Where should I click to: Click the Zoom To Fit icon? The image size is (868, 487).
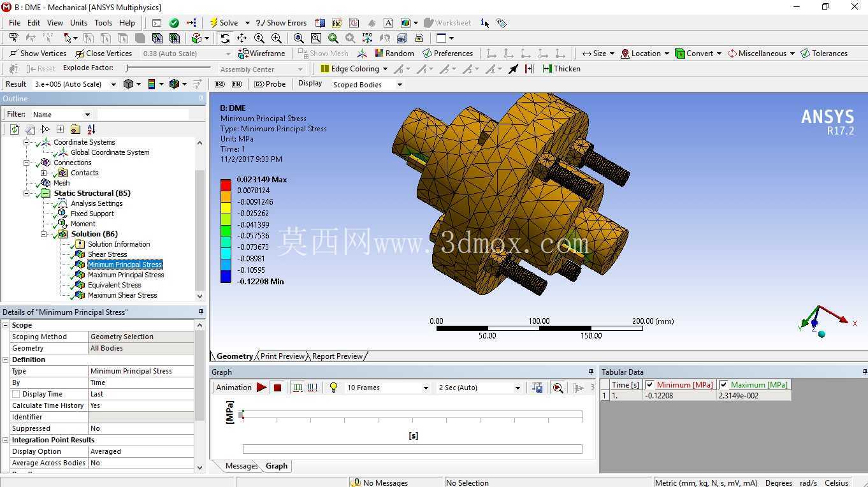point(299,38)
